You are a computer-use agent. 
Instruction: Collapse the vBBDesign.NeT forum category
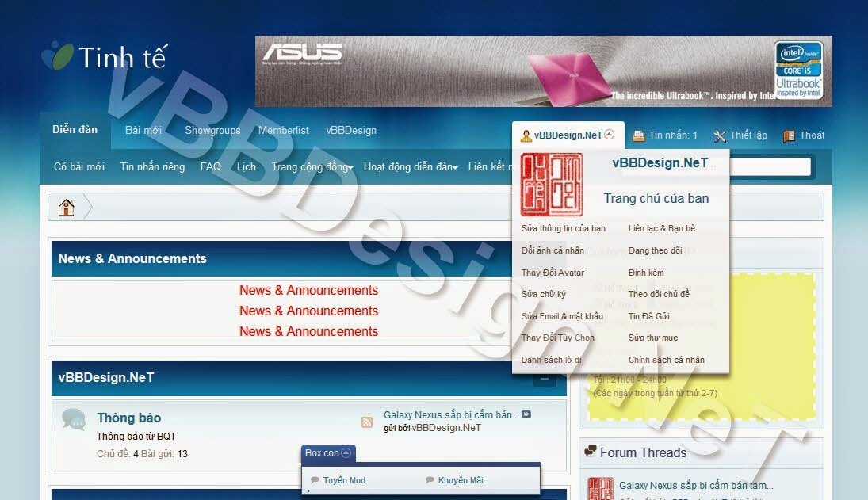544,380
